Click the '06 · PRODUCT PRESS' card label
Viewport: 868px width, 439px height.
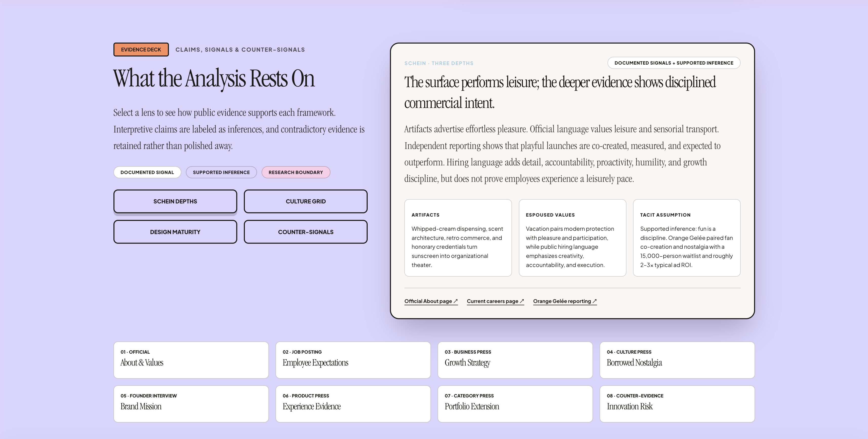[306, 395]
